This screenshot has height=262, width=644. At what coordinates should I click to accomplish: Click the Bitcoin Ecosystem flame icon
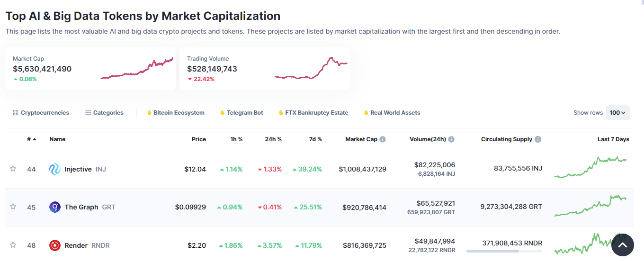[x=149, y=113]
